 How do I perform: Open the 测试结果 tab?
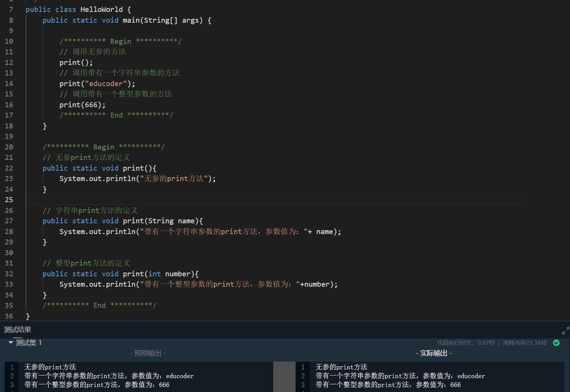[18, 329]
